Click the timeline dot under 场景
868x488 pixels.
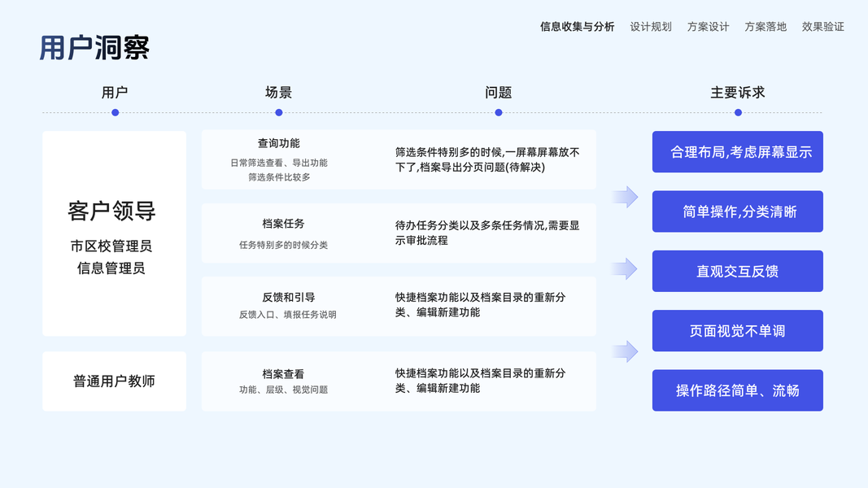[x=279, y=112]
